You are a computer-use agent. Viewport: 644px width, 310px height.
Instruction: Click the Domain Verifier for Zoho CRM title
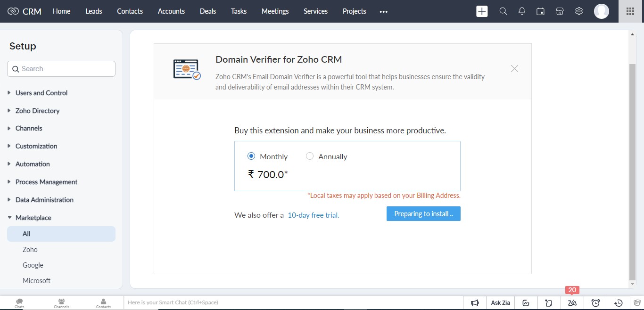pos(279,59)
